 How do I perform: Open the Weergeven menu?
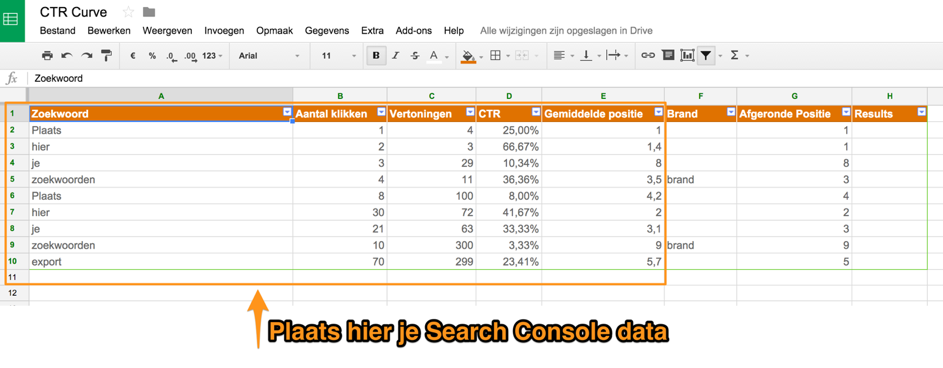(x=167, y=31)
